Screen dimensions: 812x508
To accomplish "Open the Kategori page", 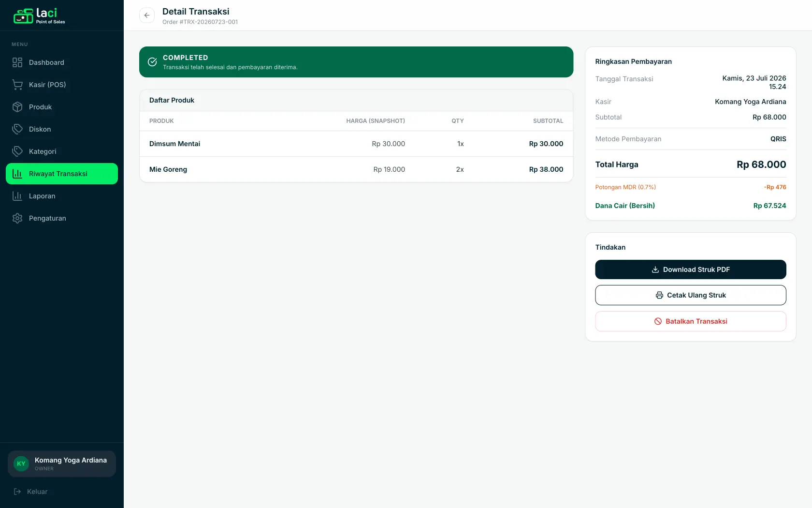I will (x=62, y=151).
